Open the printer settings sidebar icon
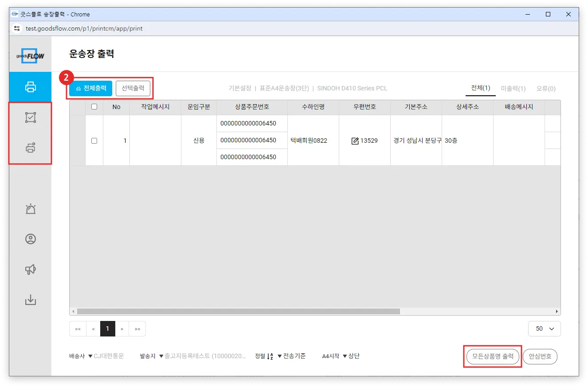Image resolution: width=588 pixels, height=387 pixels. 30,148
